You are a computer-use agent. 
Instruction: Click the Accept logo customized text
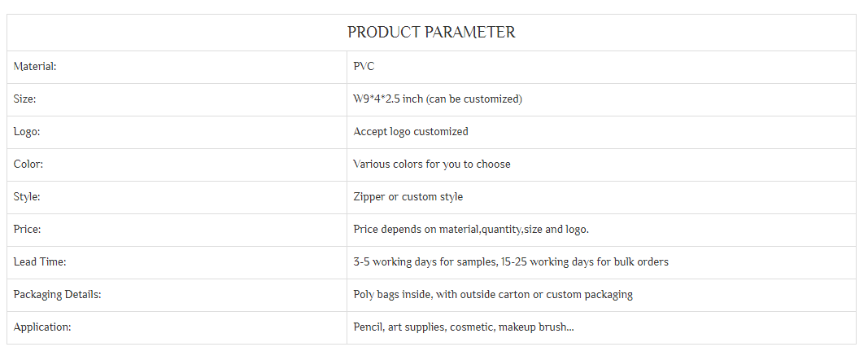(410, 132)
